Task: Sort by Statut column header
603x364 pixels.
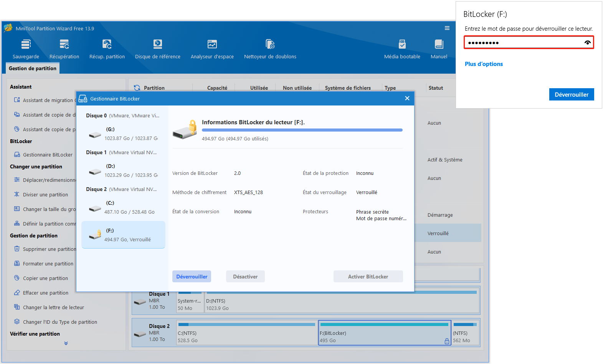Action: pos(436,88)
